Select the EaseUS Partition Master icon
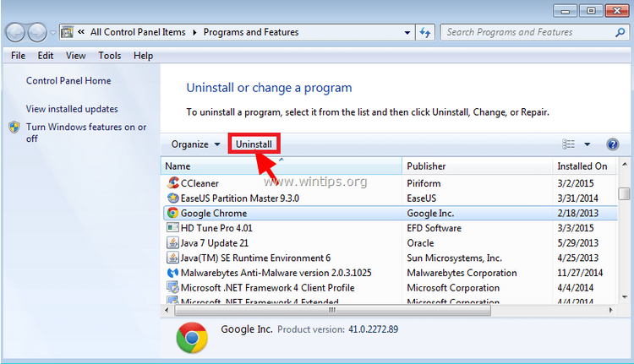 (x=172, y=198)
